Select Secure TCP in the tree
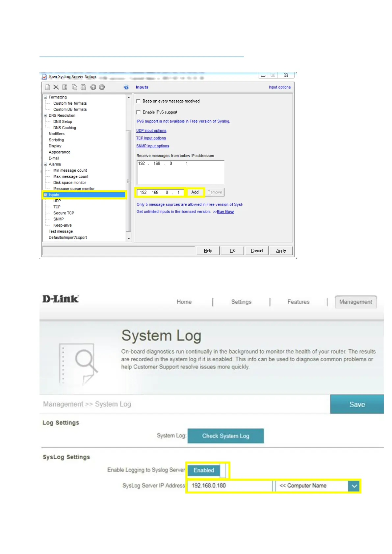Image resolution: width=392 pixels, height=554 pixels. click(x=64, y=213)
